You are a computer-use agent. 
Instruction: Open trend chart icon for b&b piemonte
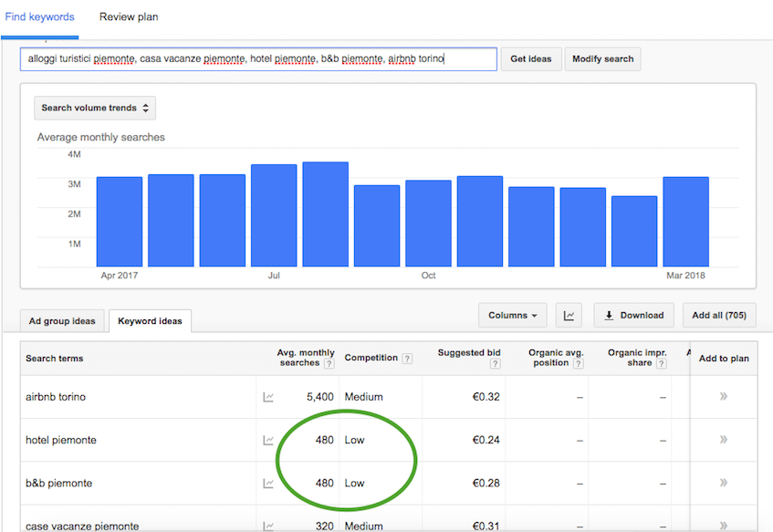(x=268, y=484)
